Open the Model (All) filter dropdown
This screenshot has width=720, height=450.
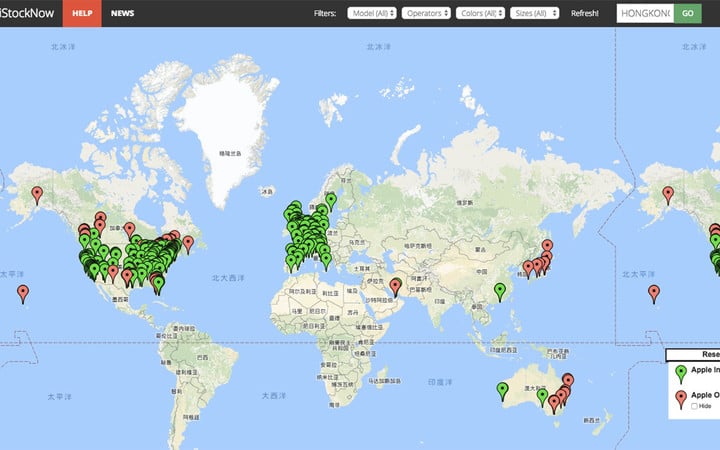click(x=372, y=13)
